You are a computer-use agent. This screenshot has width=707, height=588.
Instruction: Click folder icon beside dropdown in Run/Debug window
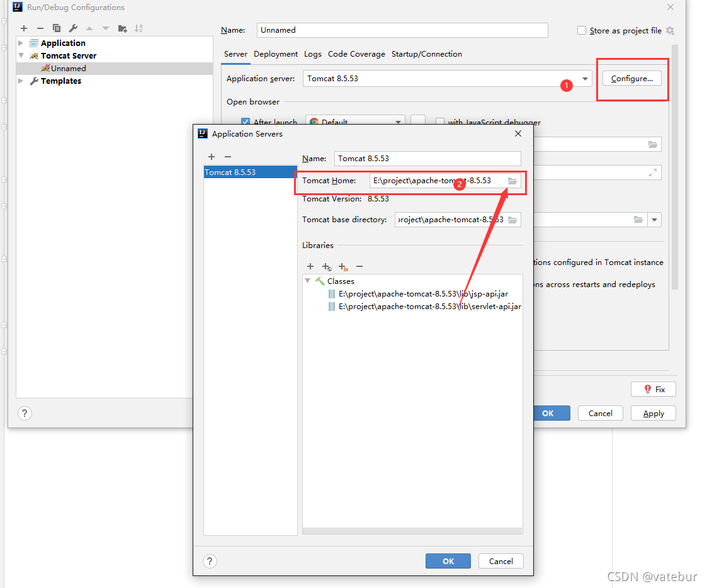click(x=638, y=220)
